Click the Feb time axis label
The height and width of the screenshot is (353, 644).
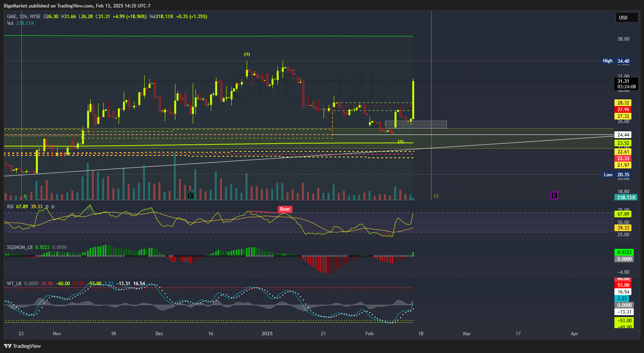369,334
